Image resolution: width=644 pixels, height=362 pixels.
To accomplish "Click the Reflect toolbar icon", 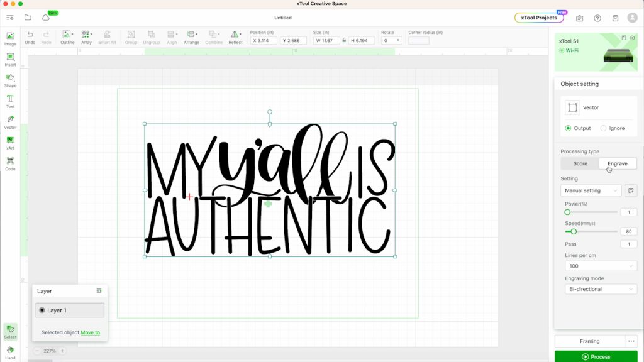I will (235, 36).
